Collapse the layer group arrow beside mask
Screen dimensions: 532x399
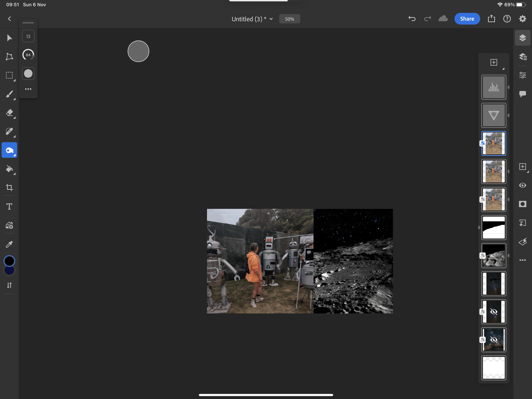(x=479, y=228)
